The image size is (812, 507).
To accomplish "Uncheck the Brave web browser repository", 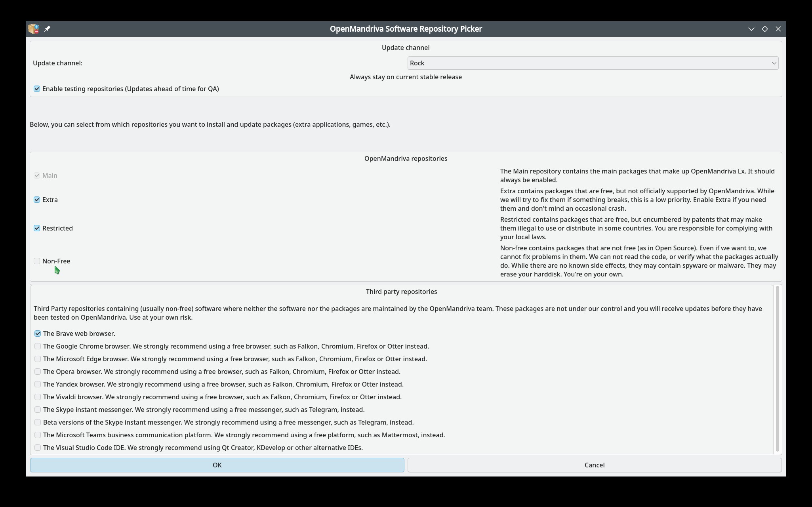I will tap(38, 334).
